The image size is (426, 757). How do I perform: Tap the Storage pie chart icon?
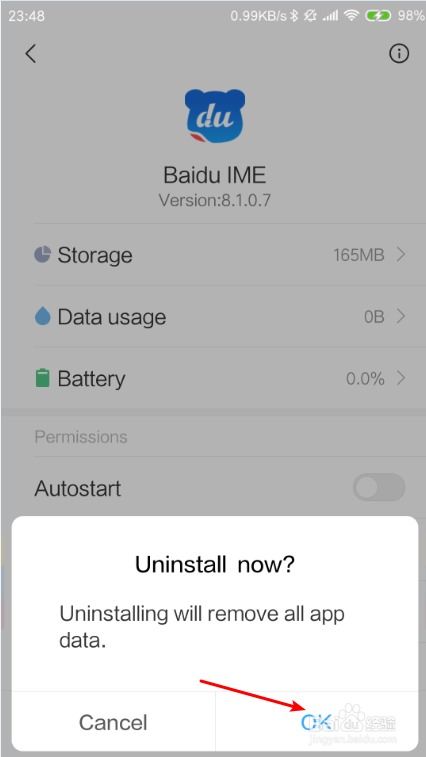click(43, 254)
